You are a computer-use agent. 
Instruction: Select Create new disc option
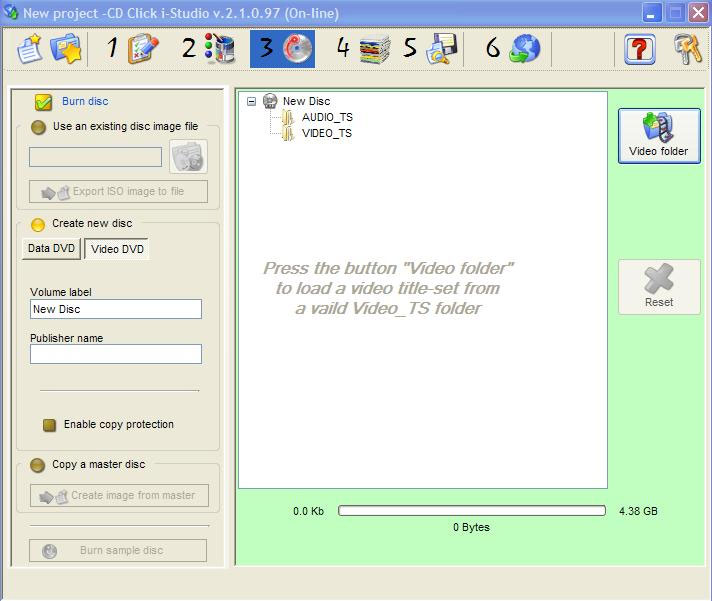38,224
